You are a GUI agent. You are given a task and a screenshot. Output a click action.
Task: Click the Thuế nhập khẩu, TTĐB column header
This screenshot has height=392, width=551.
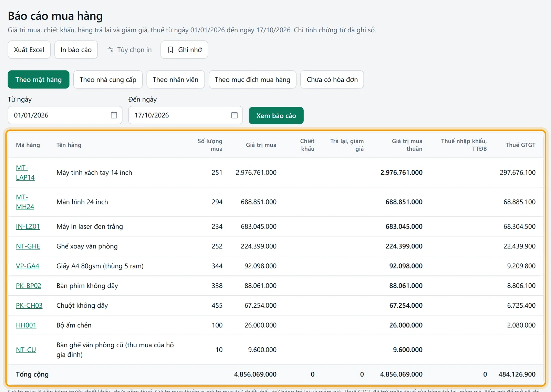[464, 145]
